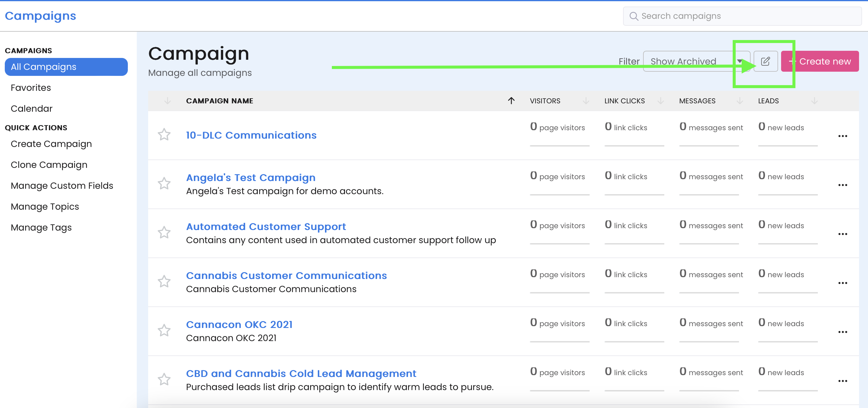Viewport: 868px width, 408px height.
Task: Click link clicks count for Angela's Test Campaign
Action: [x=626, y=176]
